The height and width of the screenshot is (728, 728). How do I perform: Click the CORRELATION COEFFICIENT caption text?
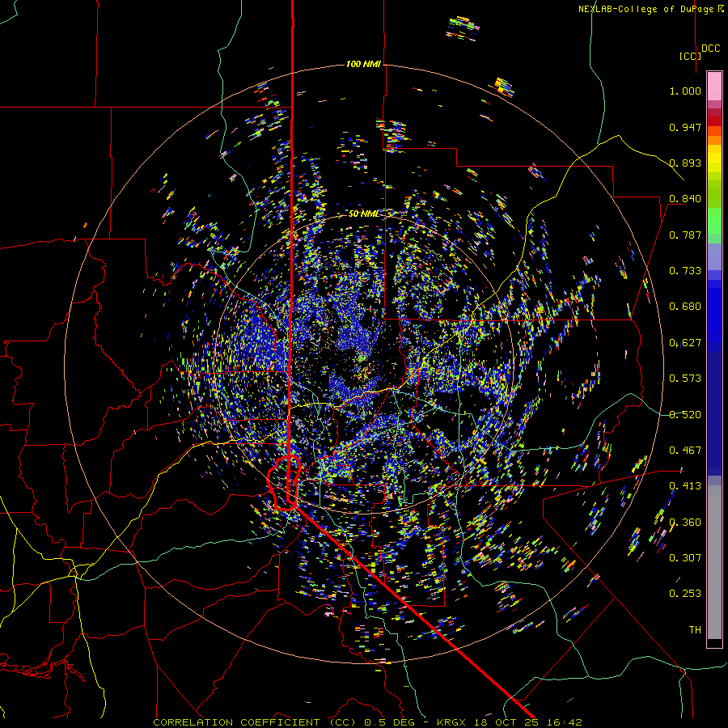(236, 722)
